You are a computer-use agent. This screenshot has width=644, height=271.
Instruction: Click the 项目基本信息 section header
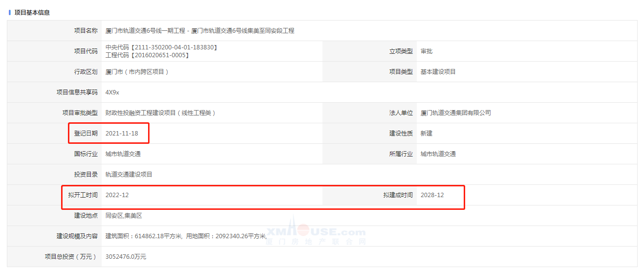pyautogui.click(x=32, y=12)
